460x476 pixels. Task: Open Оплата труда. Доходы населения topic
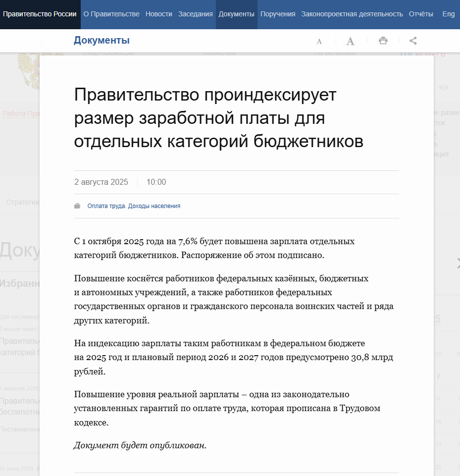(134, 206)
